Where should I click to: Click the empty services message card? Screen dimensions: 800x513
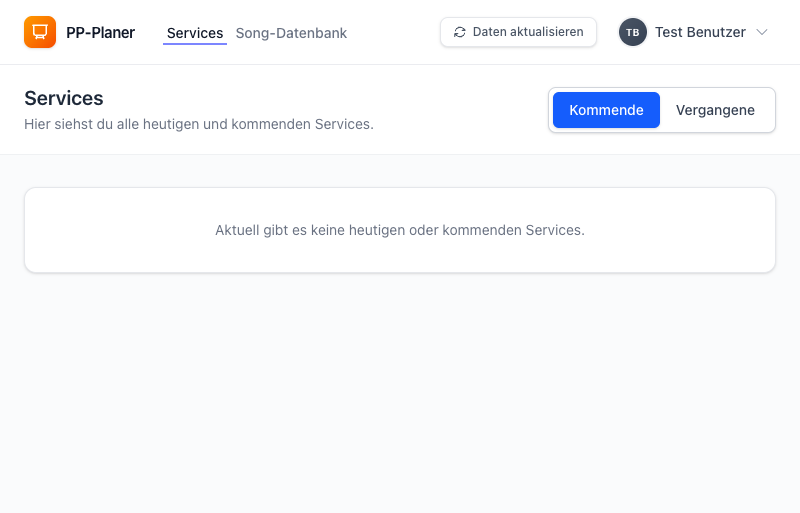point(400,255)
